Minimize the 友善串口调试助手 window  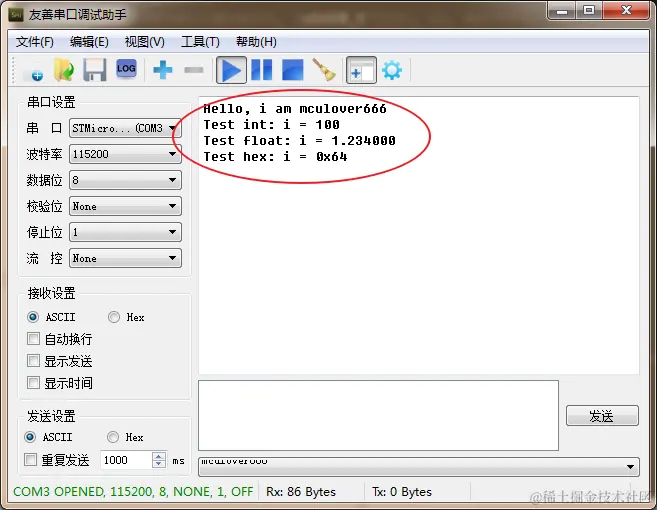(561, 11)
